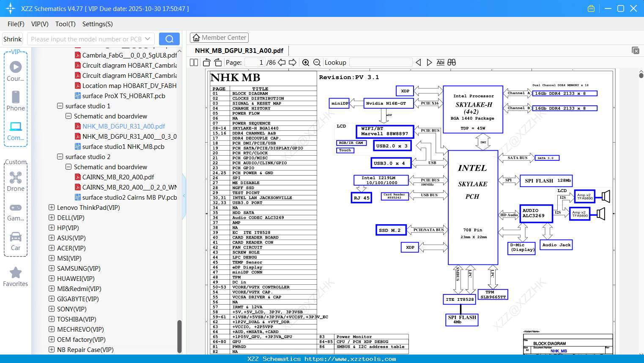644x363 pixels.
Task: Open the Courses sidebar icon
Action: pos(16,71)
